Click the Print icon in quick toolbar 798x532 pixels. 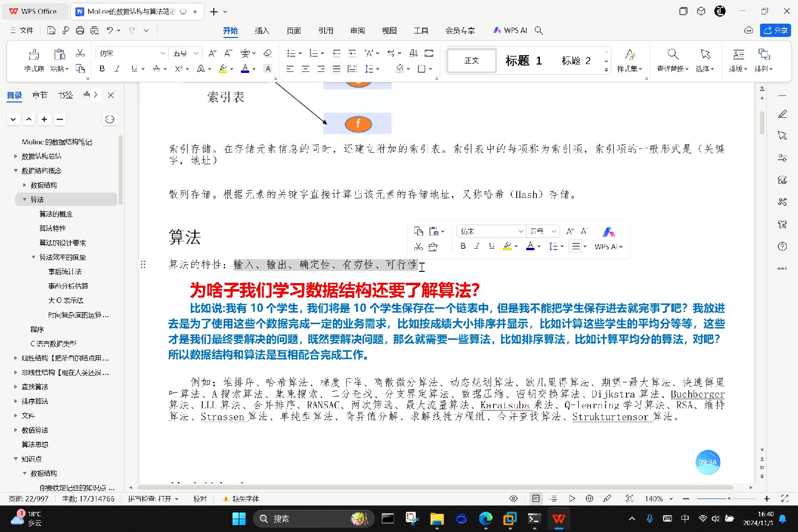80,31
